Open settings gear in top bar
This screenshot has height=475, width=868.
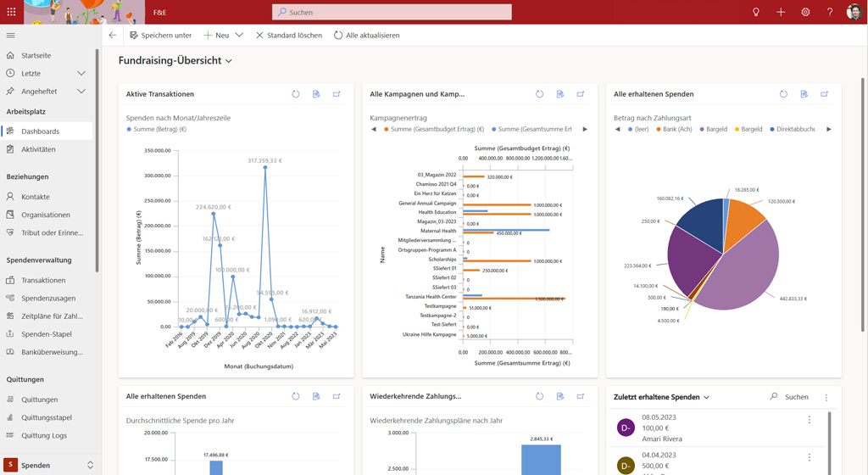pyautogui.click(x=805, y=12)
